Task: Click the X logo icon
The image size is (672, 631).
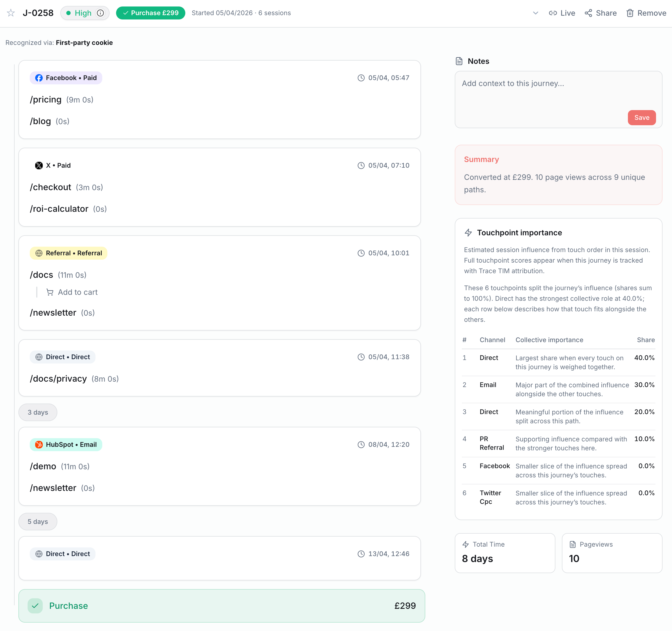Action: (39, 165)
